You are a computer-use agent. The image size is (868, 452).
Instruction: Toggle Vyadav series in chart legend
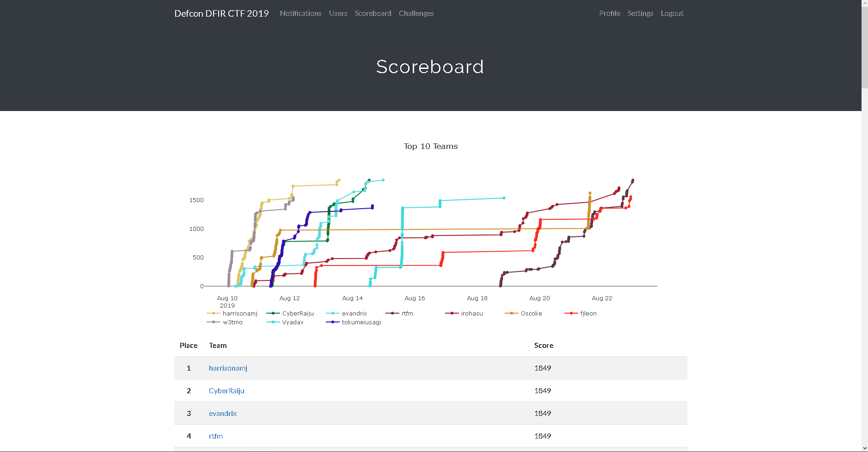[285, 322]
